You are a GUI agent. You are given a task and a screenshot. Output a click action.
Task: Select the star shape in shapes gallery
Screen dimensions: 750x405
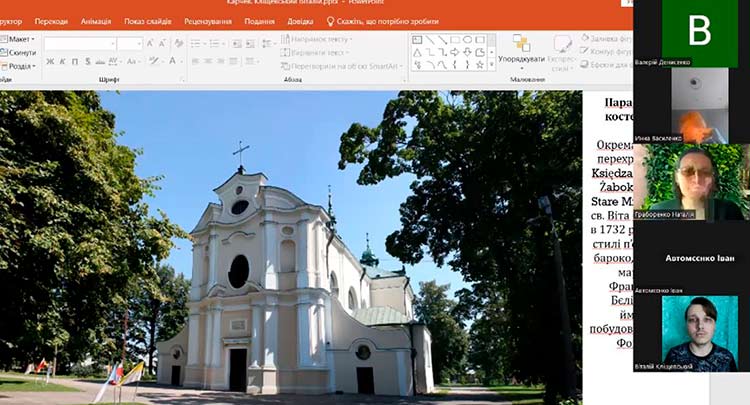coord(480,65)
